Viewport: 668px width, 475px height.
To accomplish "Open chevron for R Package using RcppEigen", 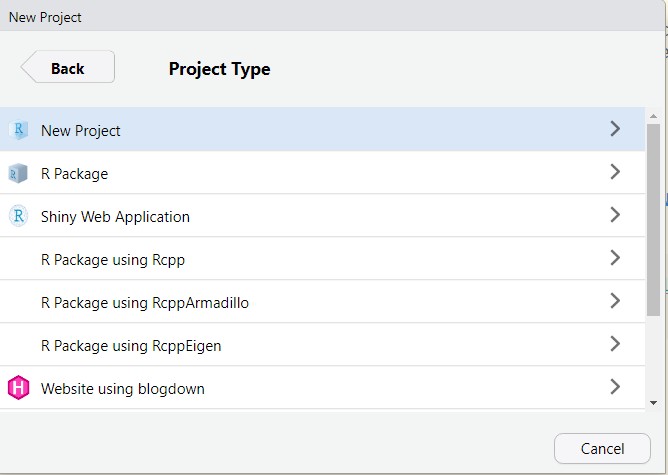I will [x=615, y=344].
